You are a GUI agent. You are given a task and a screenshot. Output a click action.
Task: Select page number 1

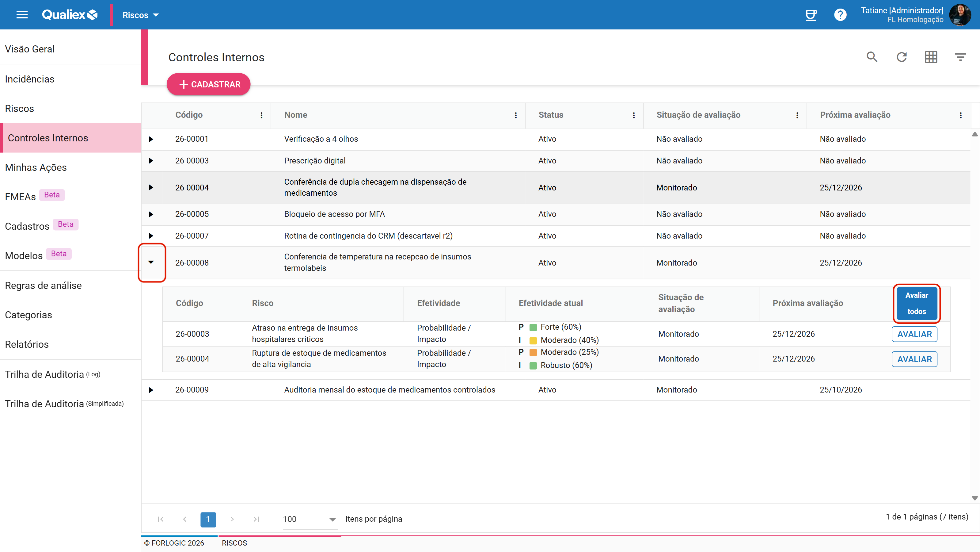point(208,519)
